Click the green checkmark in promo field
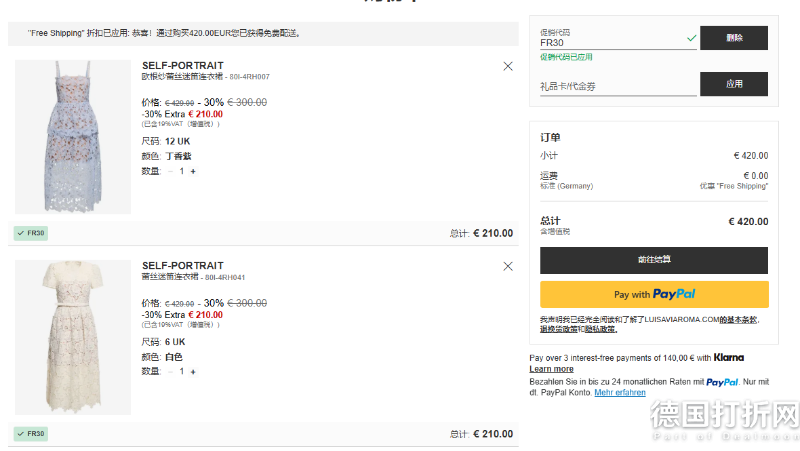The height and width of the screenshot is (451, 800). click(x=691, y=38)
